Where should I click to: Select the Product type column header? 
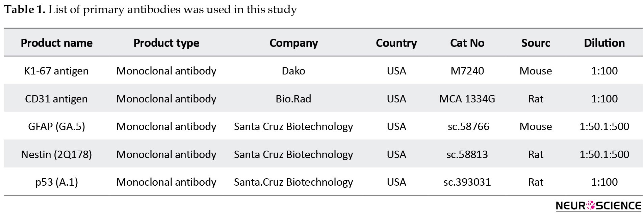pyautogui.click(x=166, y=43)
